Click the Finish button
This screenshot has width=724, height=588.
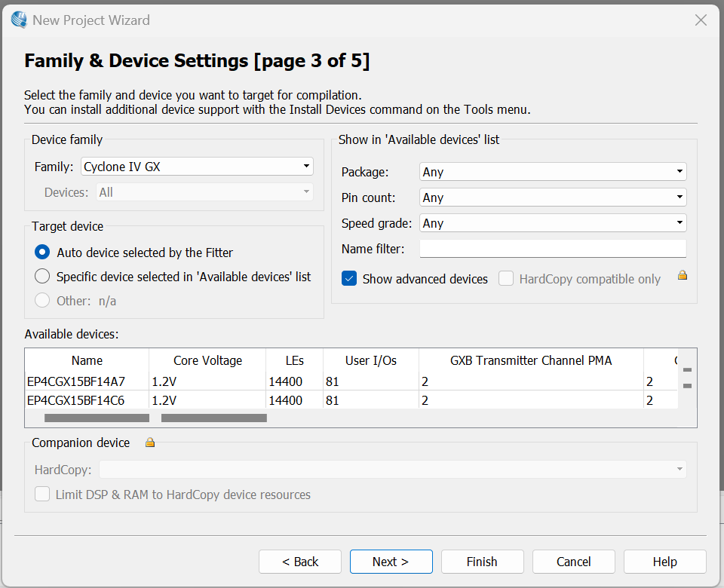tap(483, 562)
